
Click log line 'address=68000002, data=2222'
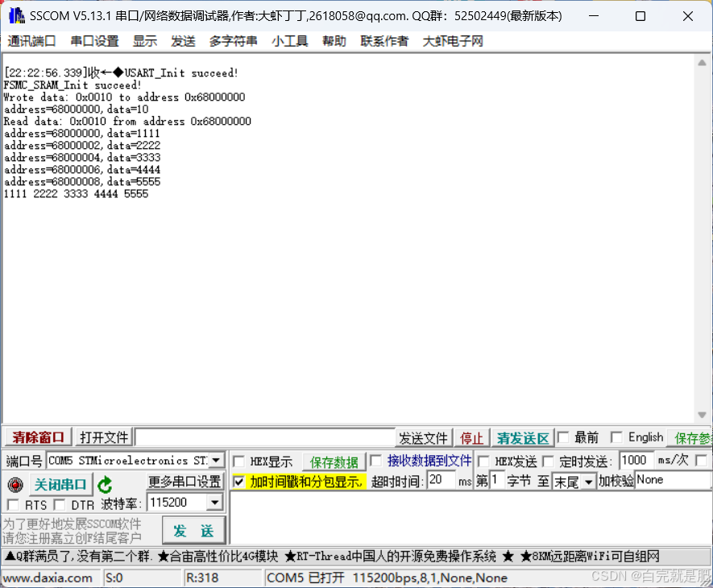click(x=82, y=146)
